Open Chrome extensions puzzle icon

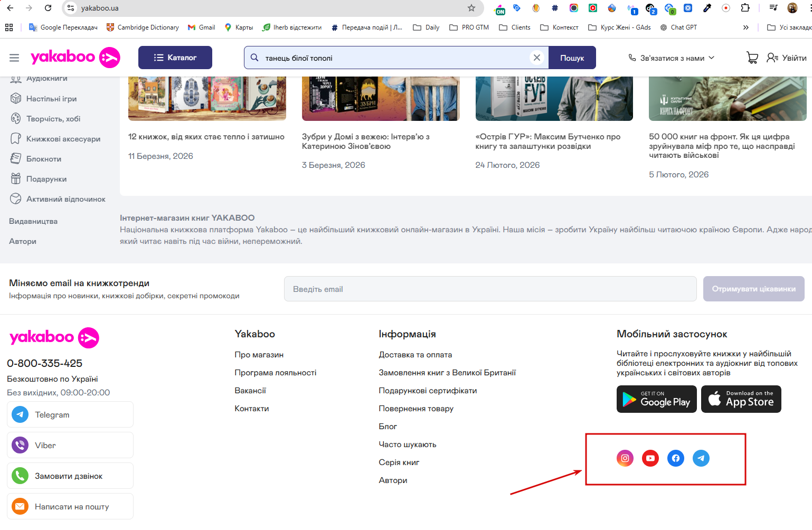[745, 8]
